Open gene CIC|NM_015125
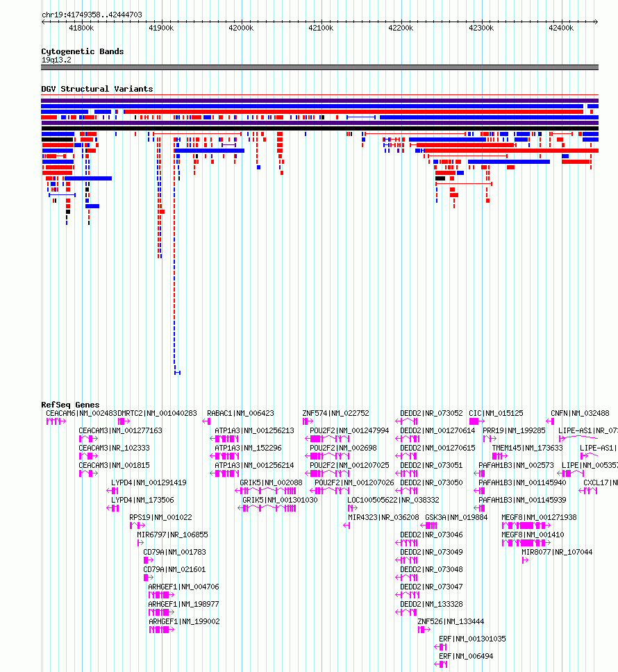The image size is (618, 672). (x=496, y=413)
